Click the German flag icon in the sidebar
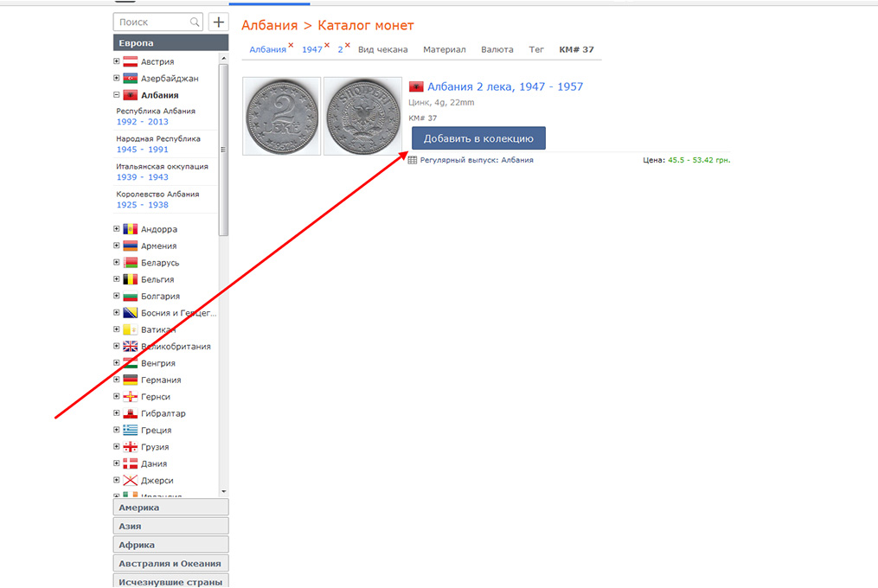 (x=131, y=380)
